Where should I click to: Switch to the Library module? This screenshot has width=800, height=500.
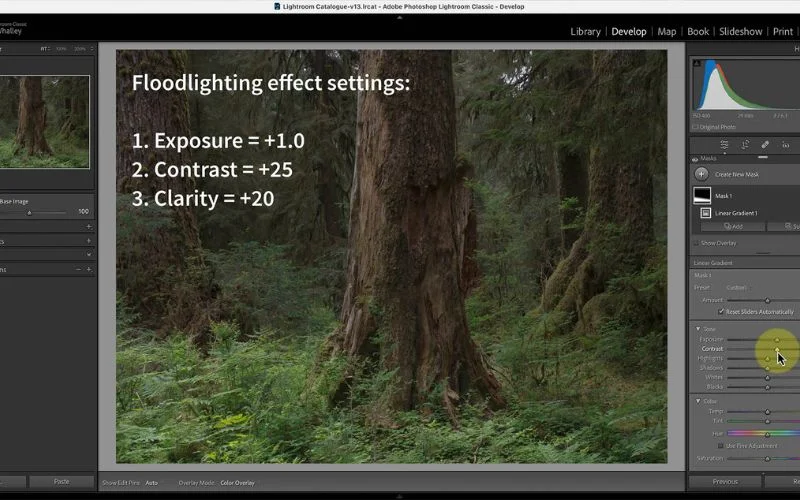coord(585,32)
